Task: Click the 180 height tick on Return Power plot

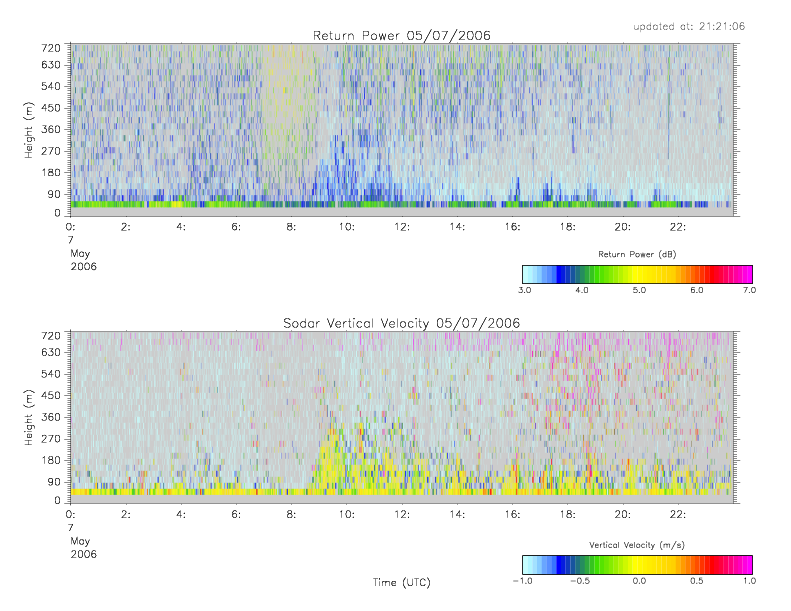Action: pos(51,173)
